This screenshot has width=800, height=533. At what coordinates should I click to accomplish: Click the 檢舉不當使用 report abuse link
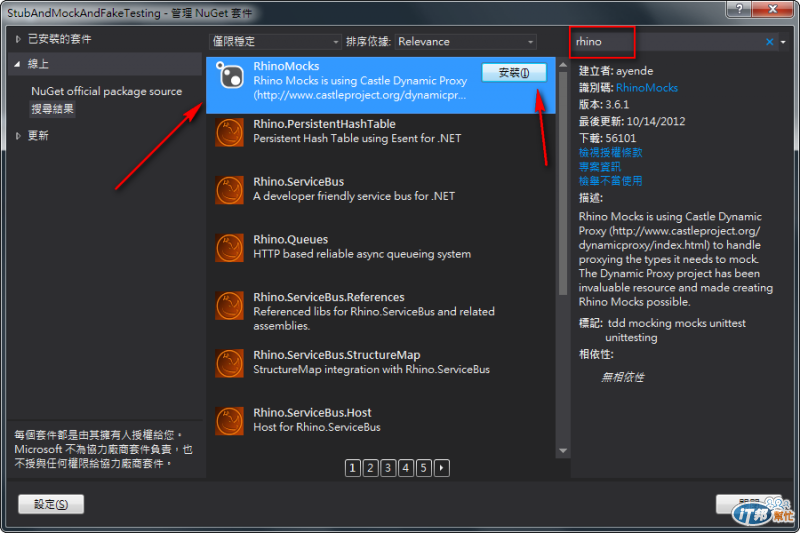(x=610, y=181)
